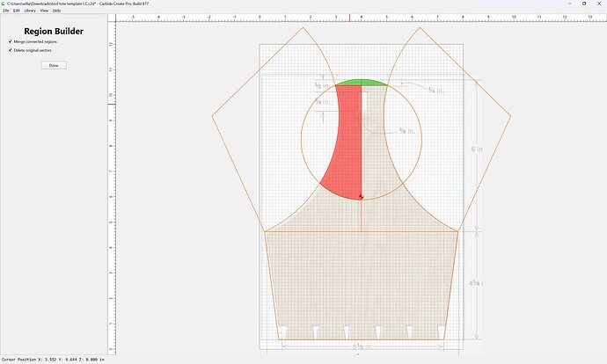Click the Carbide Create app icon in title bar

pyautogui.click(x=4, y=4)
